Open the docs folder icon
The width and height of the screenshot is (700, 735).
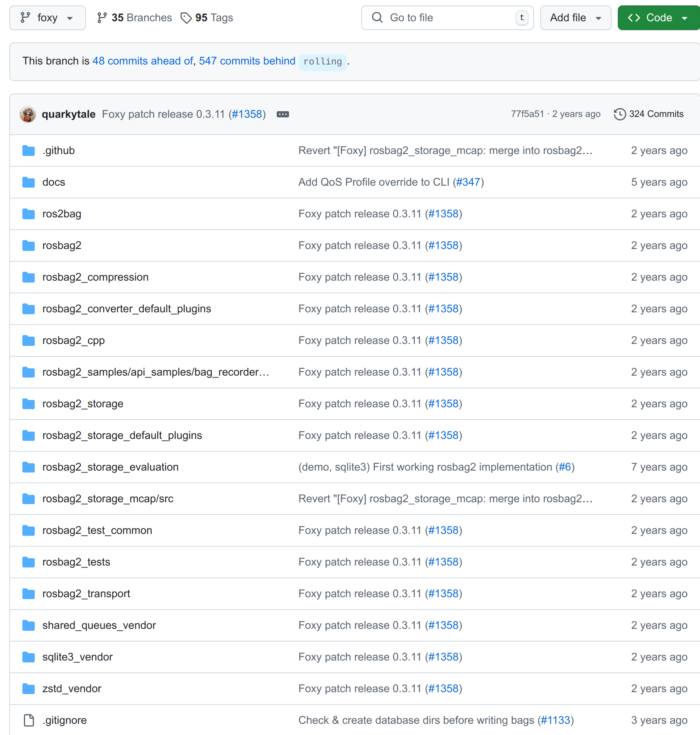(29, 182)
